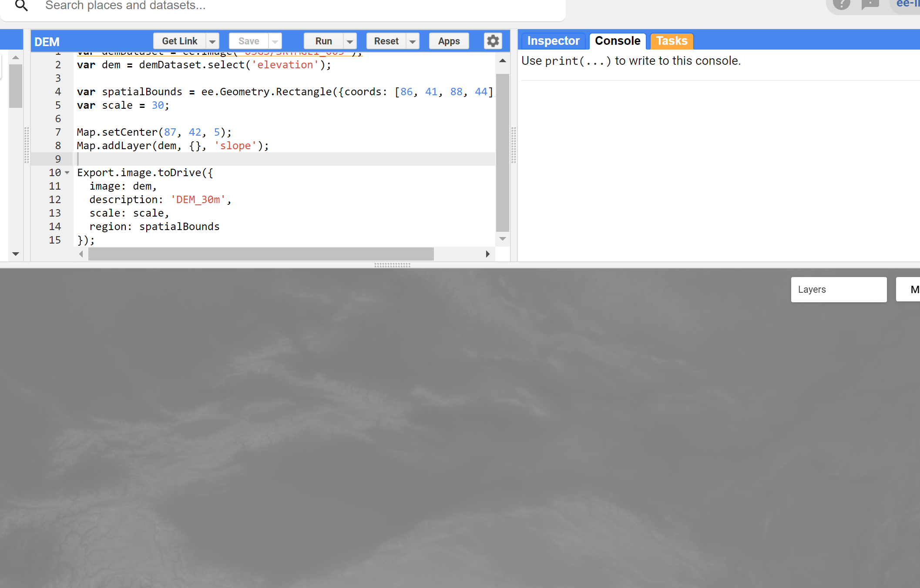Expand the Get Link dropdown arrow

coord(212,41)
